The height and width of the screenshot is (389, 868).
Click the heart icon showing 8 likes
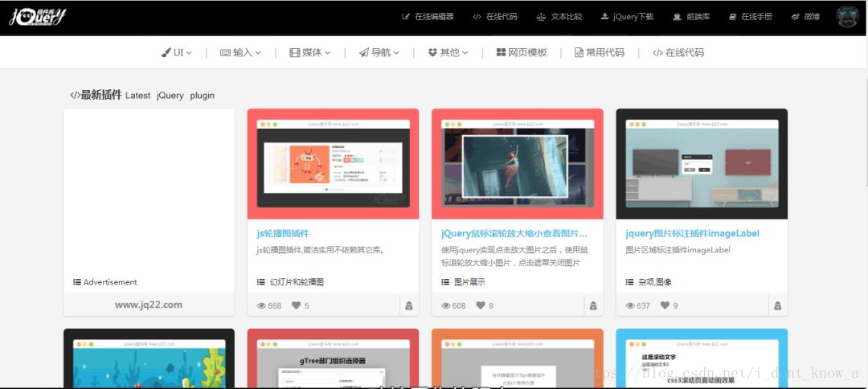(x=481, y=305)
